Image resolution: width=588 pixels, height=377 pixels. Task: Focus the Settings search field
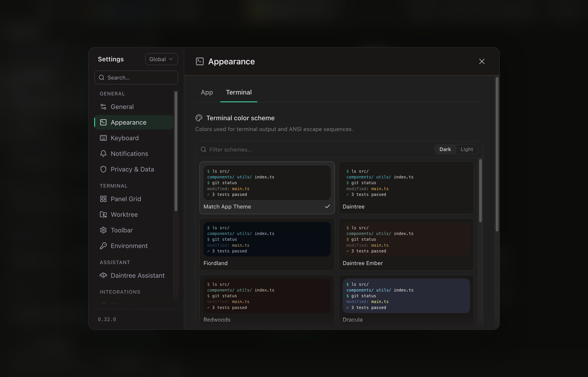(x=136, y=78)
